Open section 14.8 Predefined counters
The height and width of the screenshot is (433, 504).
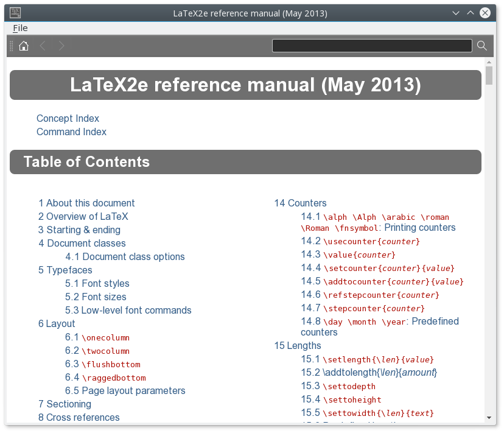[x=380, y=327]
